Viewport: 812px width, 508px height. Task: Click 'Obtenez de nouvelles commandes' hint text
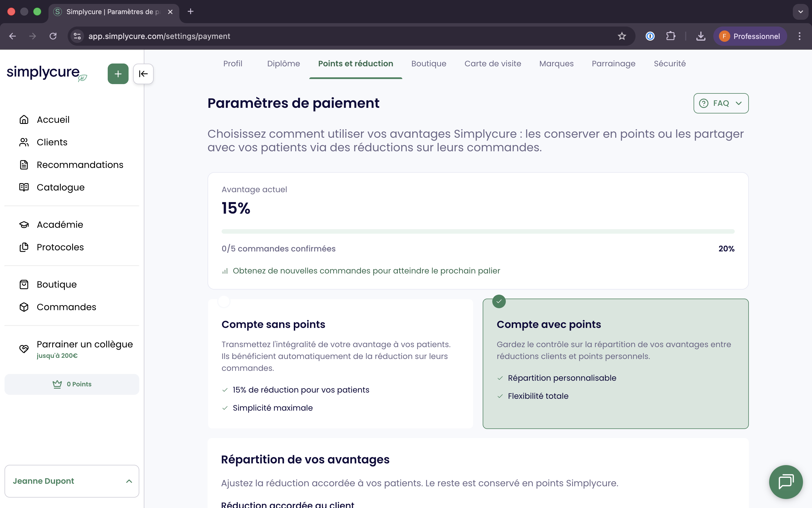coord(367,271)
